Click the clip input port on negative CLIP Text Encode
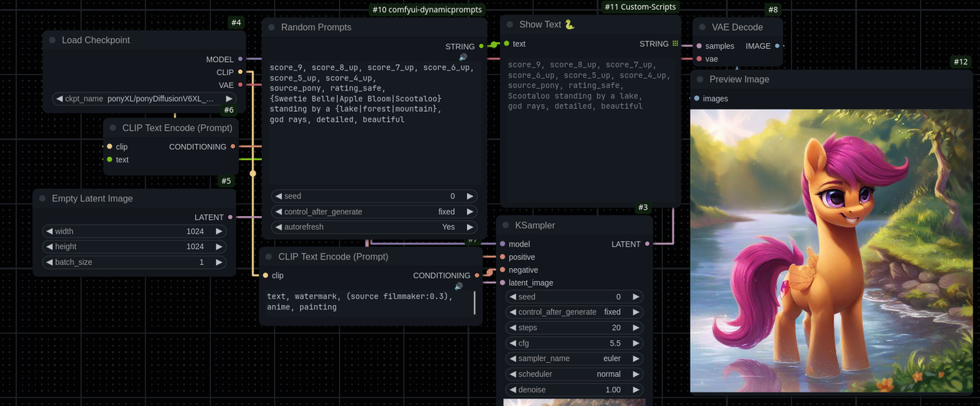Image resolution: width=980 pixels, height=406 pixels. coord(266,275)
